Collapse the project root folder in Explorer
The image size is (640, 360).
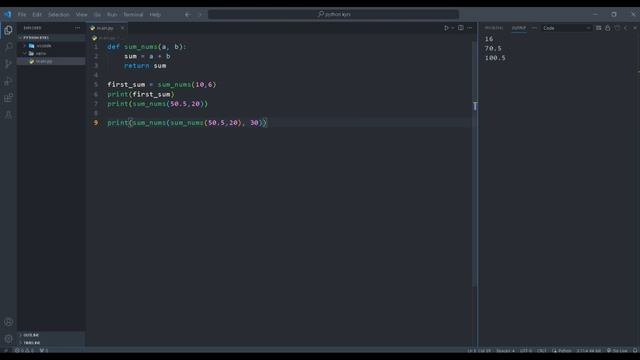[51, 38]
